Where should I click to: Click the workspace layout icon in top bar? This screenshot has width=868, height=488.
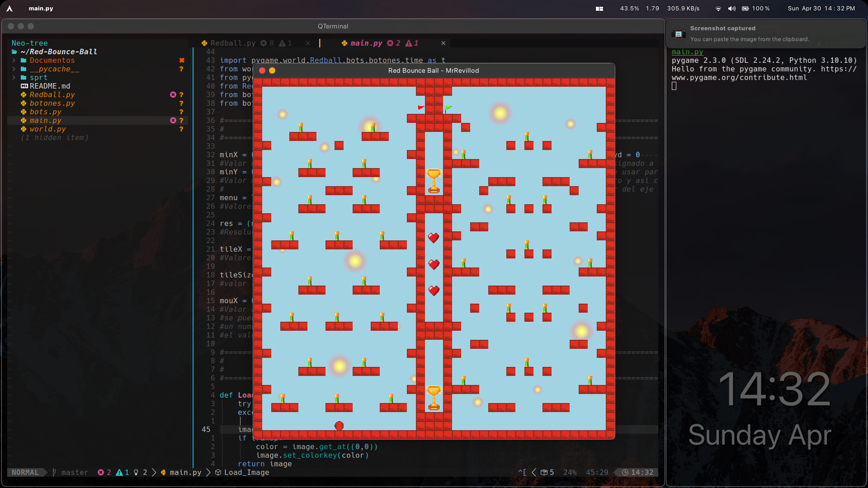tap(599, 9)
